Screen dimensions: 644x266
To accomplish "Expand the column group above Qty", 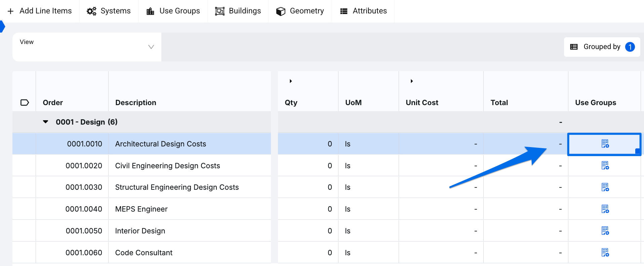I will (291, 81).
